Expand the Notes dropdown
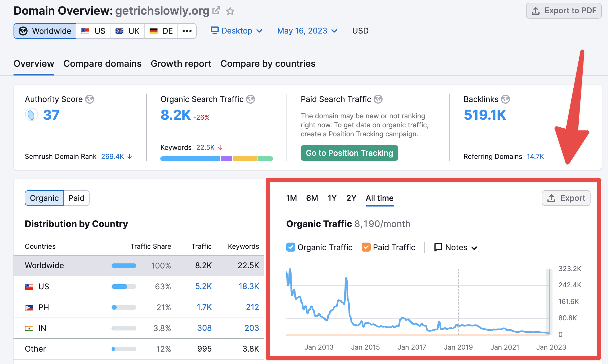Image resolution: width=608 pixels, height=364 pixels. [x=456, y=247]
